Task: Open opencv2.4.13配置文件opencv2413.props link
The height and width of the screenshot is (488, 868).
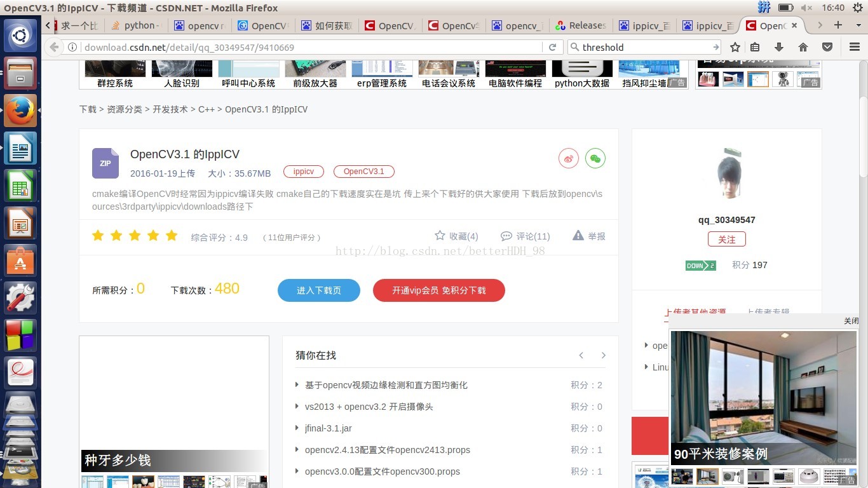Action: pyautogui.click(x=388, y=450)
